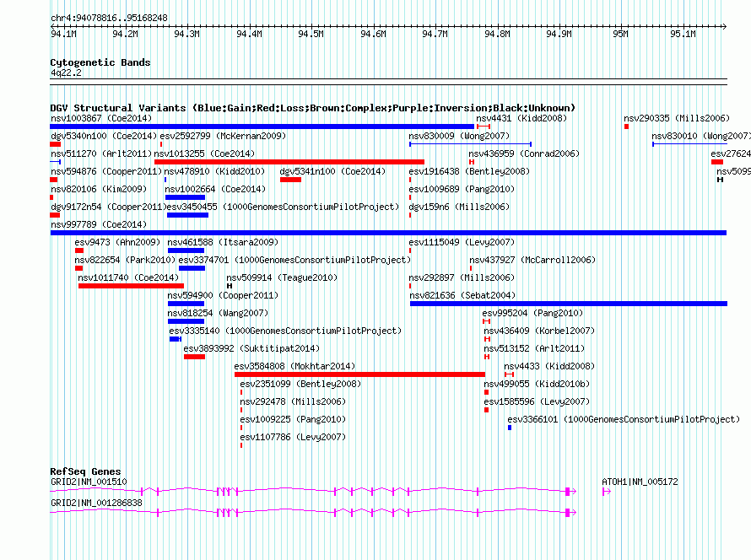Click the nsv1003867 (Coe2014) variant label
751x560 pixels.
tap(101, 118)
